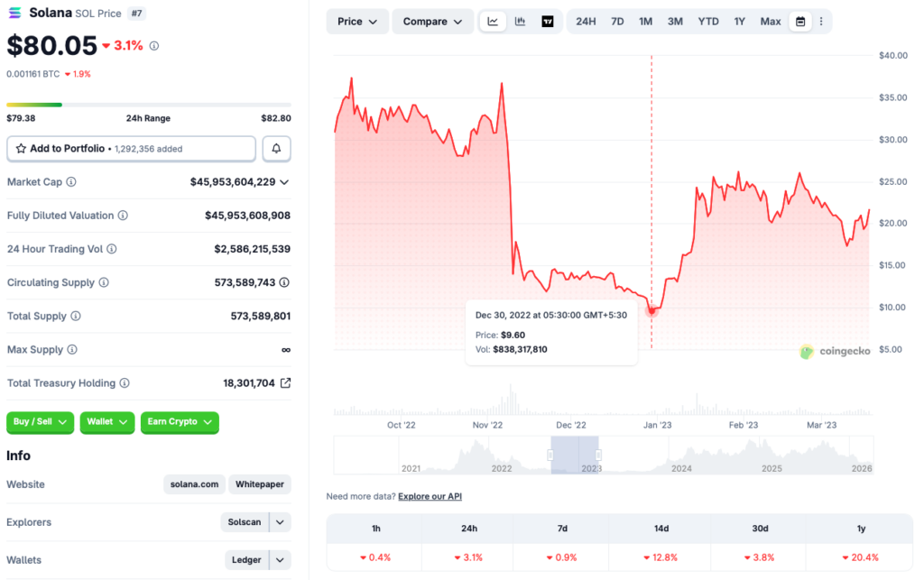Switch to the line chart view
This screenshot has height=580, width=924.
[493, 22]
